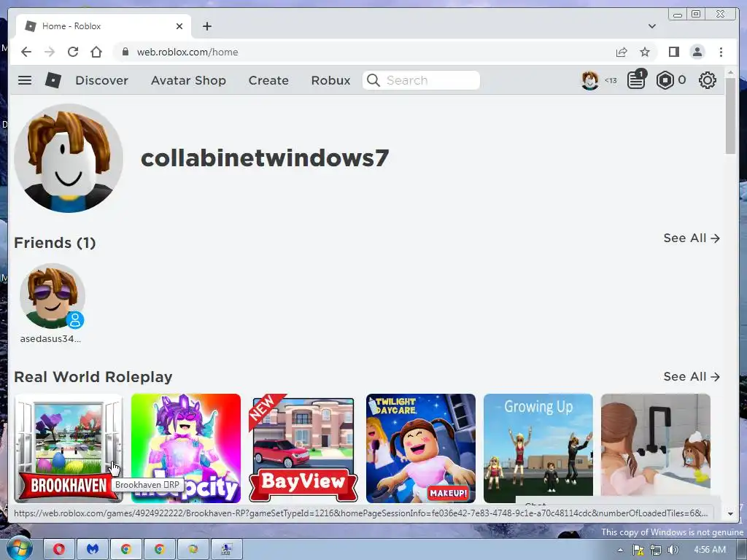747x560 pixels.
Task: Click the large collabinetwindows7 avatar picture
Action: [x=69, y=158]
